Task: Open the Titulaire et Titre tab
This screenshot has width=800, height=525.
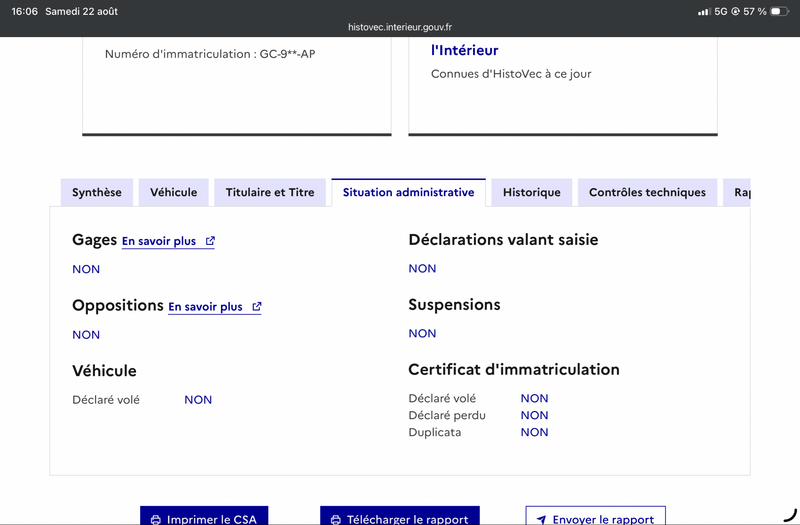Action: click(270, 192)
